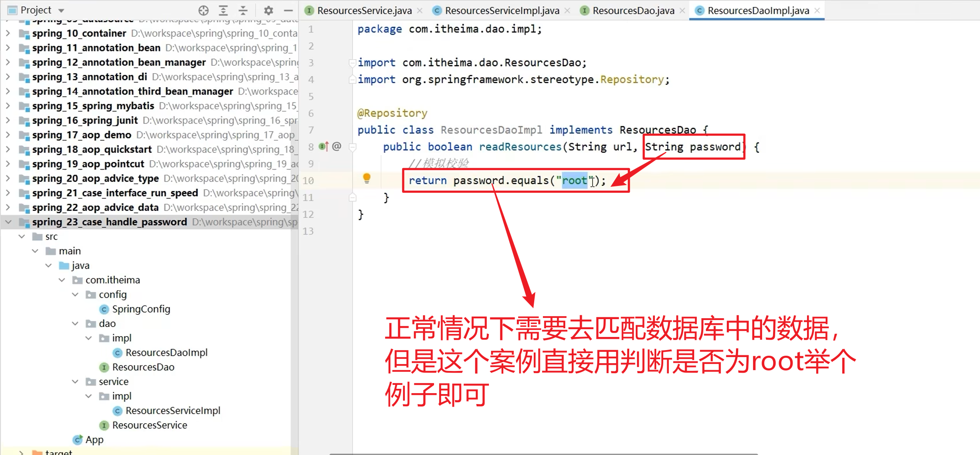Click the highlighted "root" string literal
Image resolution: width=980 pixels, height=455 pixels.
pos(575,180)
